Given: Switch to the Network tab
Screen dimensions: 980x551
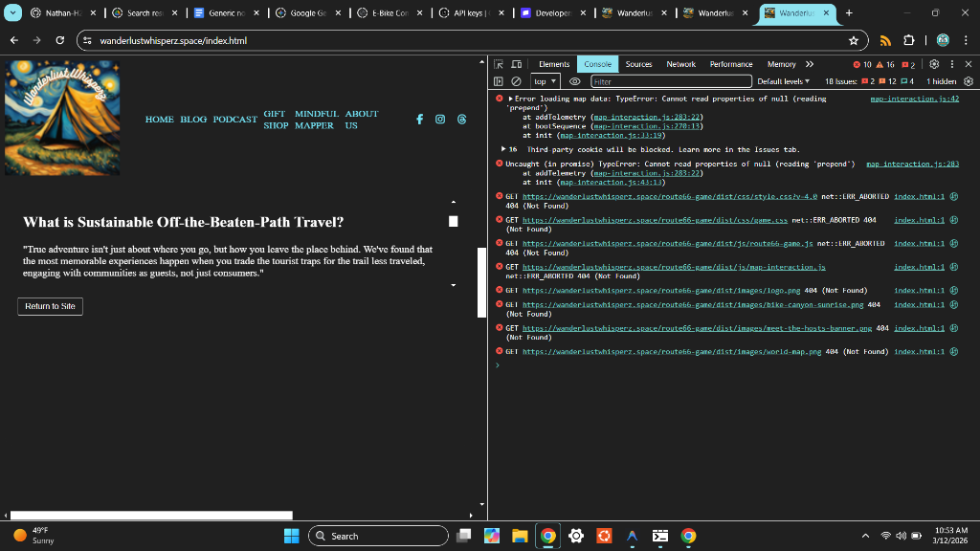Looking at the screenshot, I should click(x=680, y=64).
